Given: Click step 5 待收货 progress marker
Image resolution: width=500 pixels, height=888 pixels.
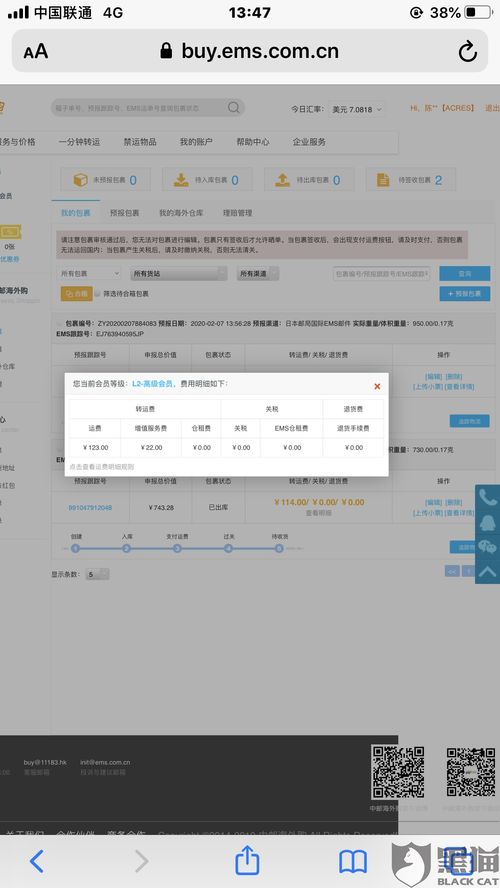Looking at the screenshot, I should pos(279,548).
